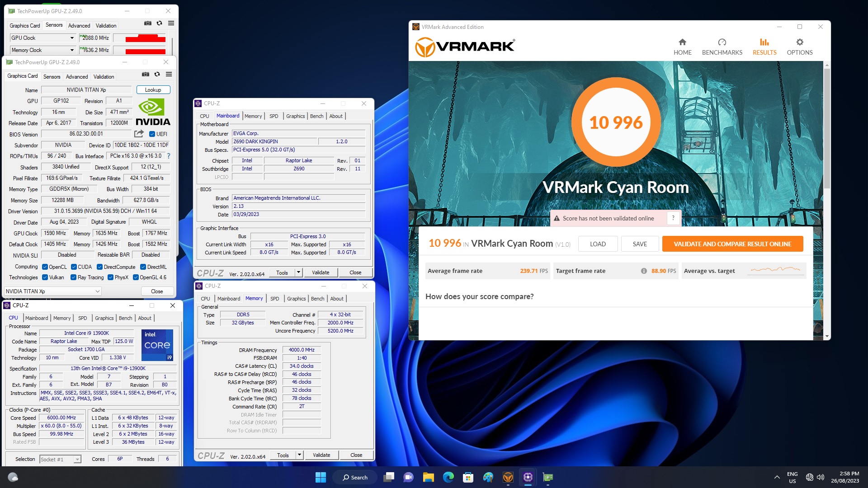Open the GPU Clock sensor dropdown
The height and width of the screenshot is (488, 868).
[42, 38]
